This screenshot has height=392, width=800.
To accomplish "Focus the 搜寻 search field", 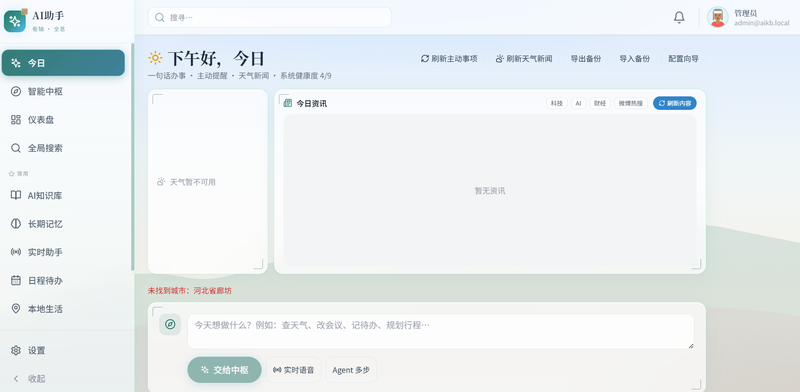I will [x=269, y=17].
